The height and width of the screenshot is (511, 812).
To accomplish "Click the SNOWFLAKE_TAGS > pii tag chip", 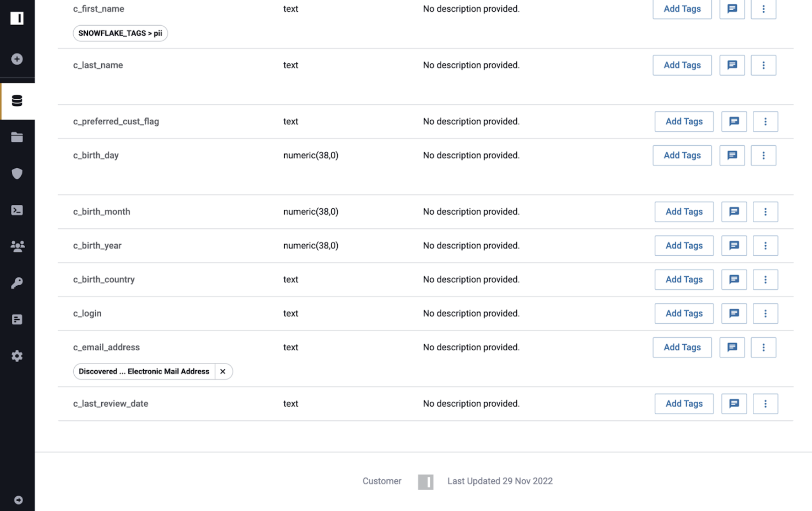I will click(x=120, y=33).
